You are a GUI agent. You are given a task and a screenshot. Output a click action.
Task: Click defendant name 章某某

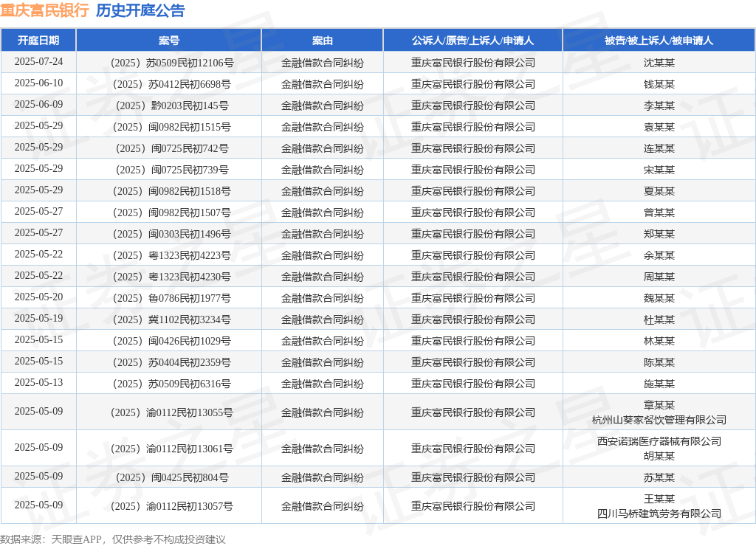pos(659,405)
